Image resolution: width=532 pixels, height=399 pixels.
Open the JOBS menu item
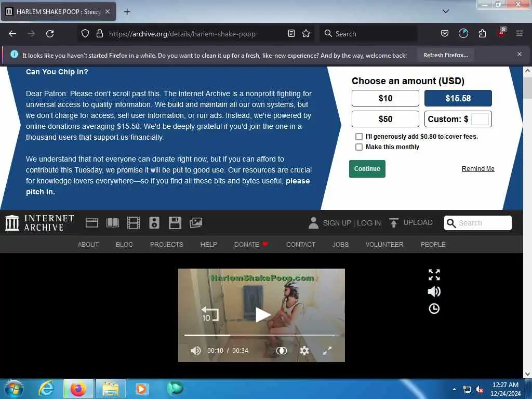tap(340, 244)
